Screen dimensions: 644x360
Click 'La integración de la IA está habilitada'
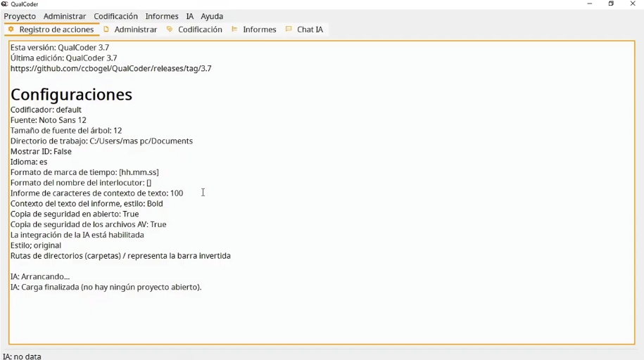click(x=77, y=236)
